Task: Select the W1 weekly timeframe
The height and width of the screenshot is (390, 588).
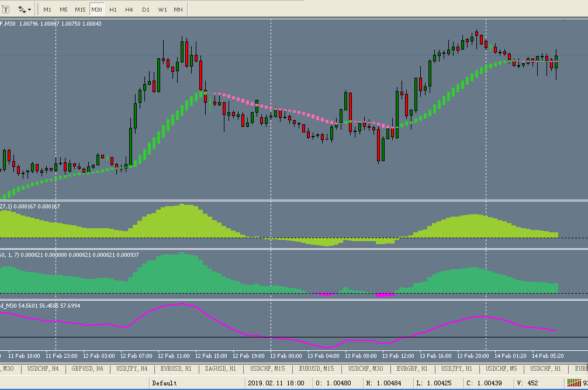Action: click(x=162, y=10)
